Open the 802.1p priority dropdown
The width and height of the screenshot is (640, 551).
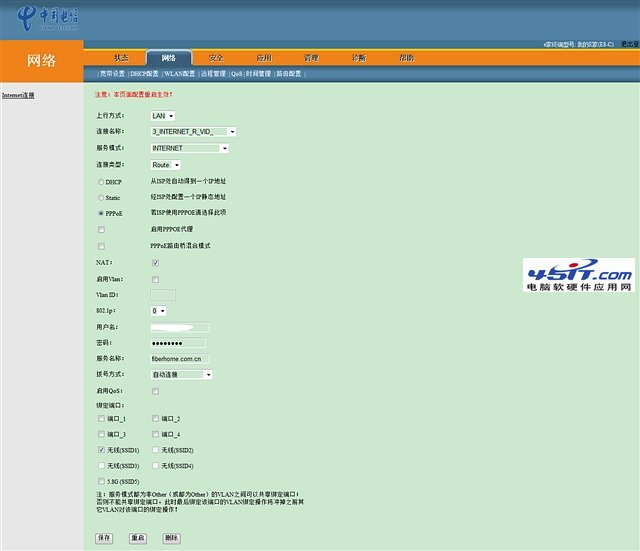158,311
